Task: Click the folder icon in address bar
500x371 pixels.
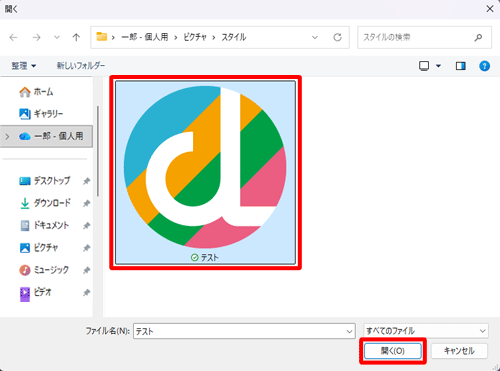Action: pyautogui.click(x=101, y=37)
